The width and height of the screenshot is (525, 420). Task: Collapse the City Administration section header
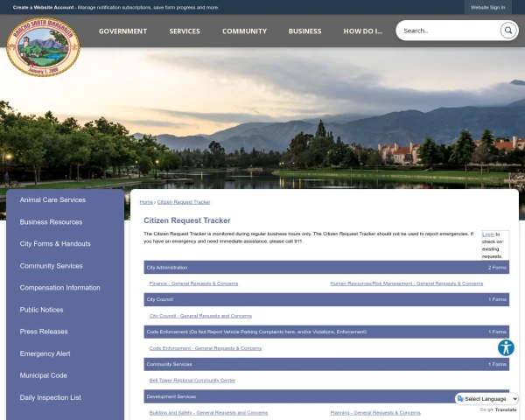[x=326, y=267]
